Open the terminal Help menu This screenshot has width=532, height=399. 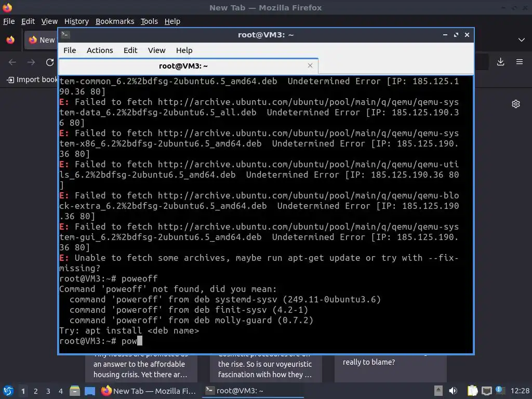point(184,50)
